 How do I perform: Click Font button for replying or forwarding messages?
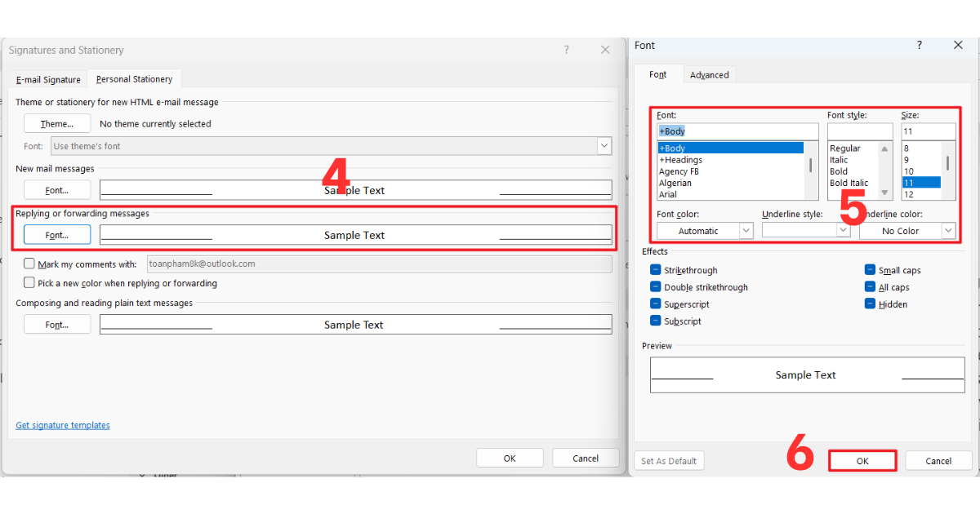coord(57,235)
